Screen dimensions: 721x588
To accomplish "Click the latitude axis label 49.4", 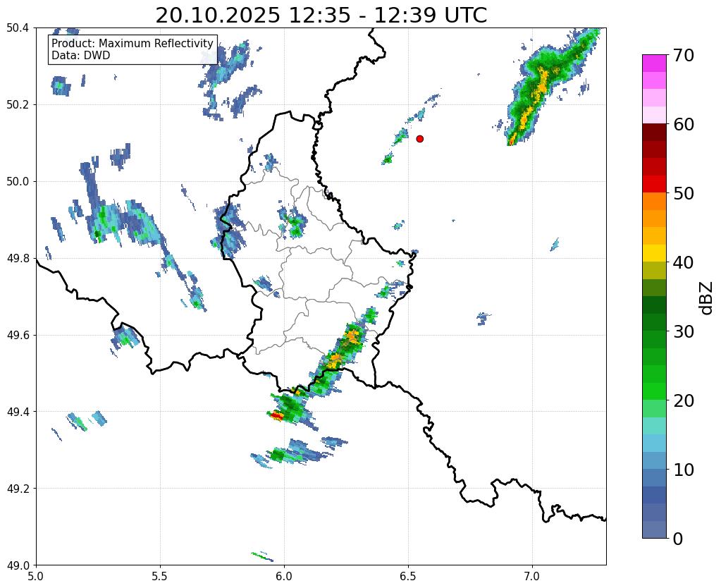I will (18, 411).
